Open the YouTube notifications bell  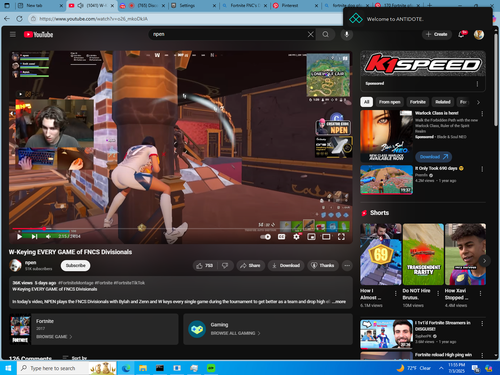point(461,34)
